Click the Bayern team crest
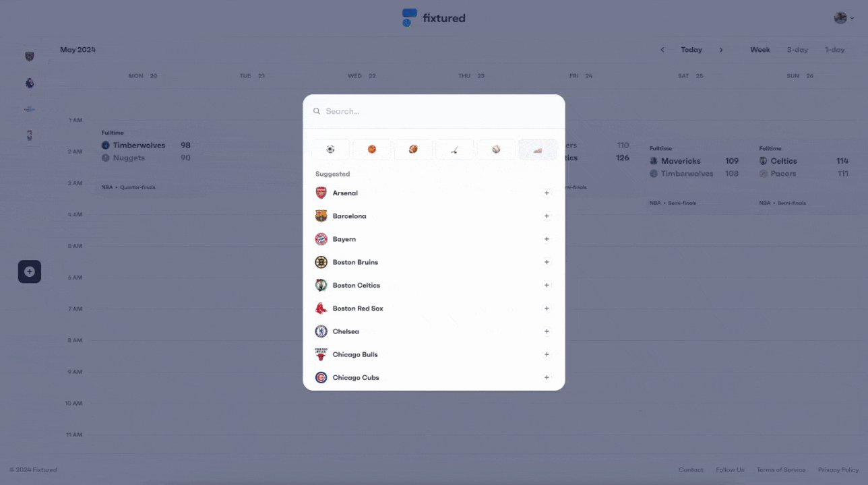868x485 pixels. click(x=321, y=239)
